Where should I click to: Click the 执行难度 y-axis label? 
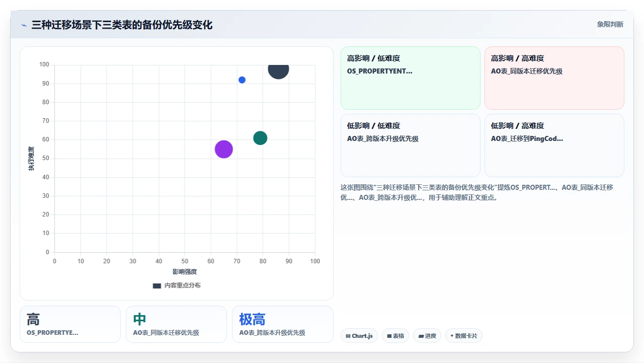[31, 159]
